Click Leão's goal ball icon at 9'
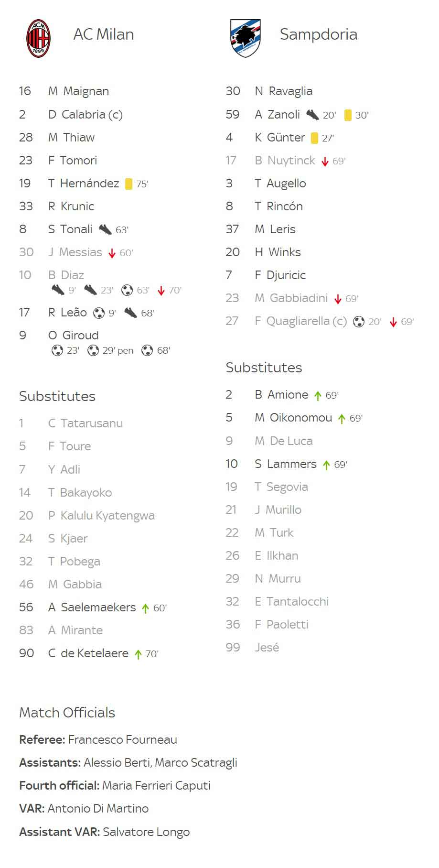Viewport: 439px width, 868px height. pos(99,313)
